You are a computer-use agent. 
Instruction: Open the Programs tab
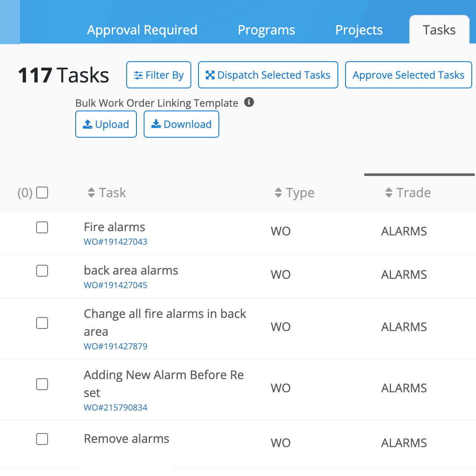(266, 30)
